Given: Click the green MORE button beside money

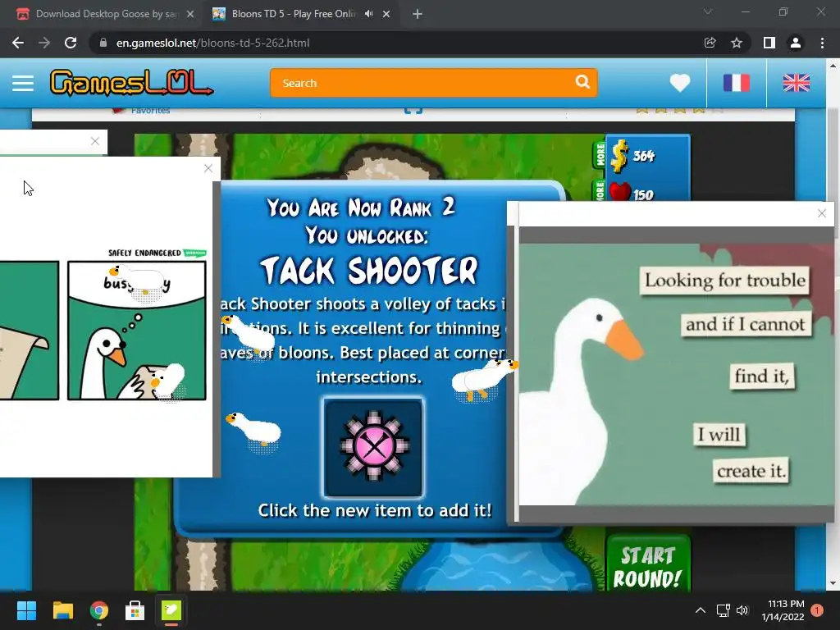Looking at the screenshot, I should (x=600, y=154).
